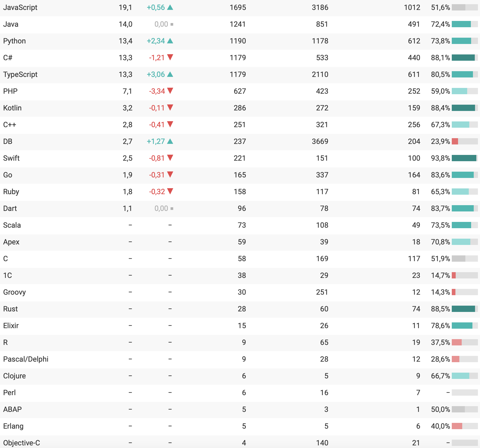The width and height of the screenshot is (480, 448).
Task: Select the JavaScript language name
Action: pos(20,8)
